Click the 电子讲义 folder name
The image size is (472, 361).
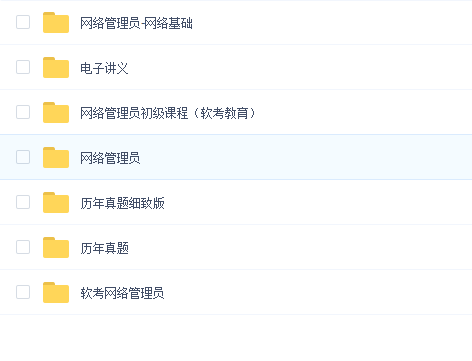pyautogui.click(x=104, y=68)
